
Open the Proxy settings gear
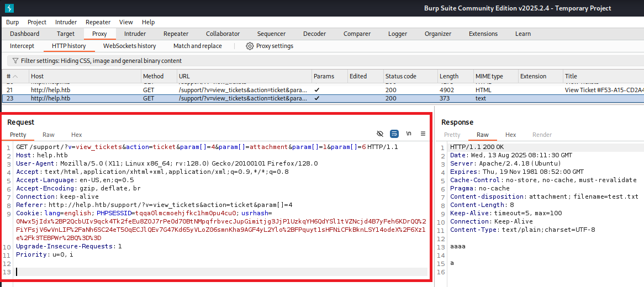(250, 46)
